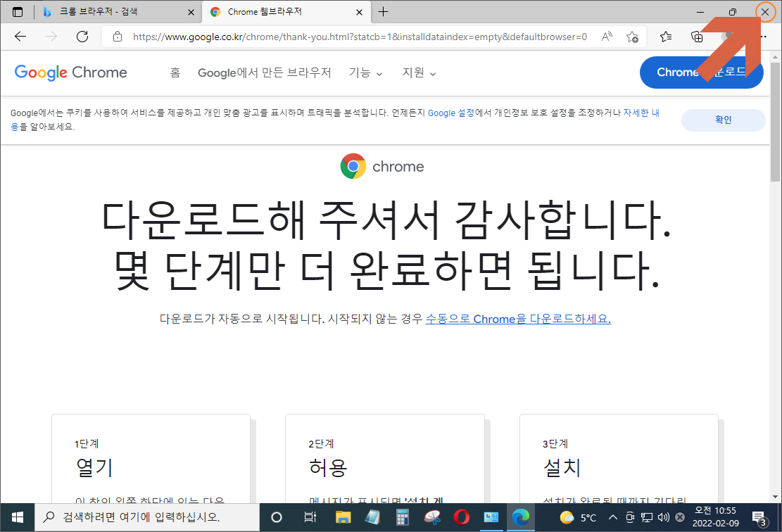Switch to Microsoft Edge on taskbar

coord(521,517)
